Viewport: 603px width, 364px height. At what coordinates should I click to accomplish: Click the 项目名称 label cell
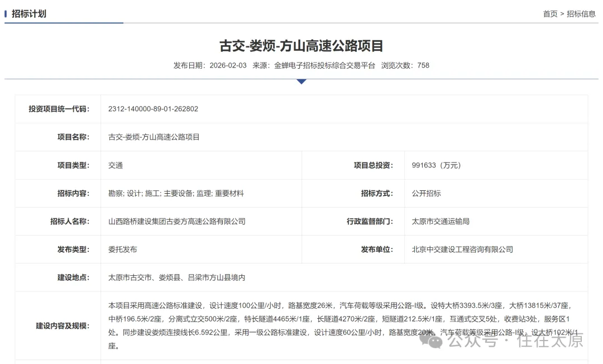pyautogui.click(x=74, y=137)
